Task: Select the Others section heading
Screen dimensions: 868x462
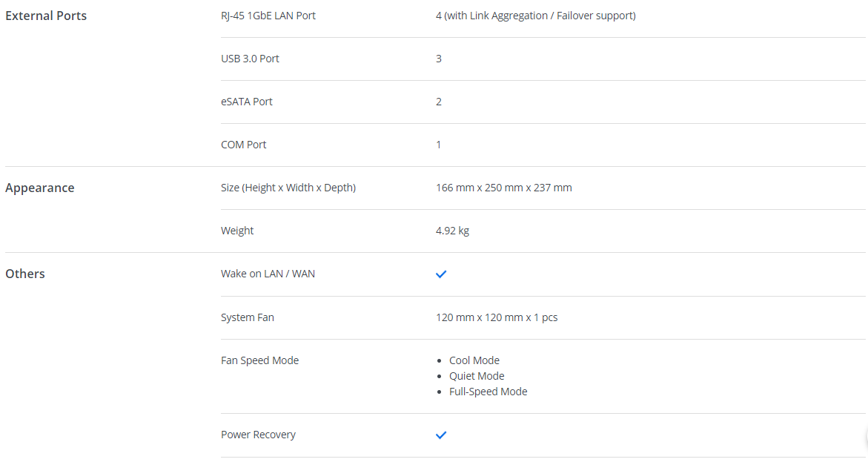Action: click(25, 274)
